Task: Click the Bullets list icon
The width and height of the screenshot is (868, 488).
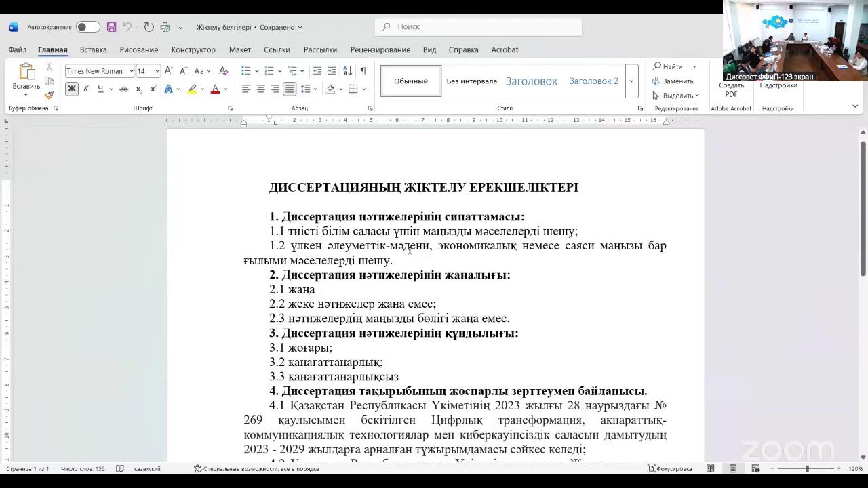Action: click(x=245, y=71)
